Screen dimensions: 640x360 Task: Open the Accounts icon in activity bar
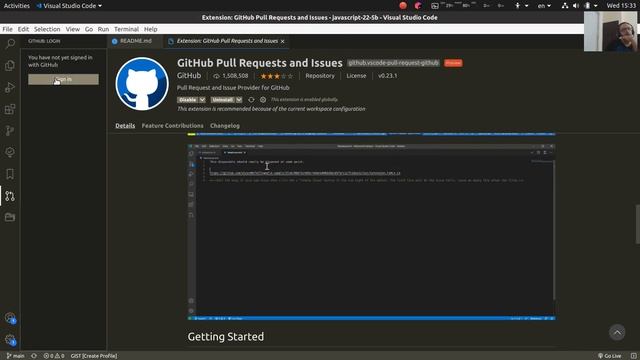10,318
